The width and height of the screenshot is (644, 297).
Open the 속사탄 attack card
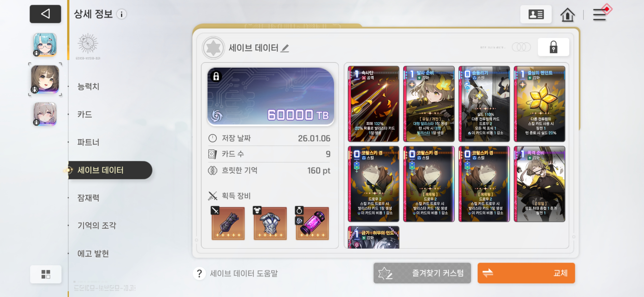pos(373,104)
